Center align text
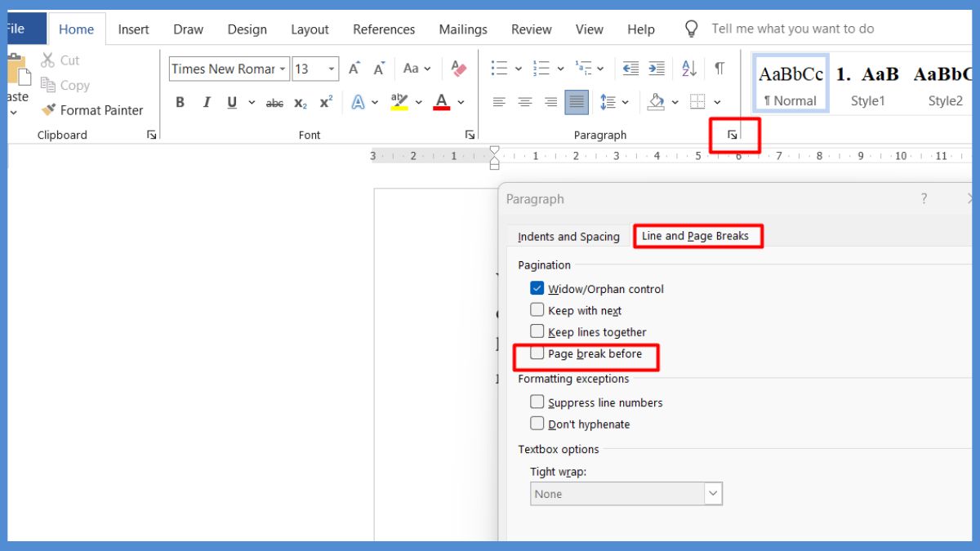The width and height of the screenshot is (980, 551). [525, 102]
